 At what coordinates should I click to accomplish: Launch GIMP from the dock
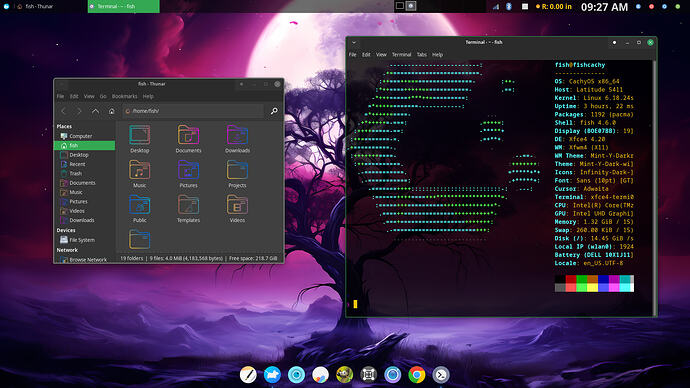345,375
